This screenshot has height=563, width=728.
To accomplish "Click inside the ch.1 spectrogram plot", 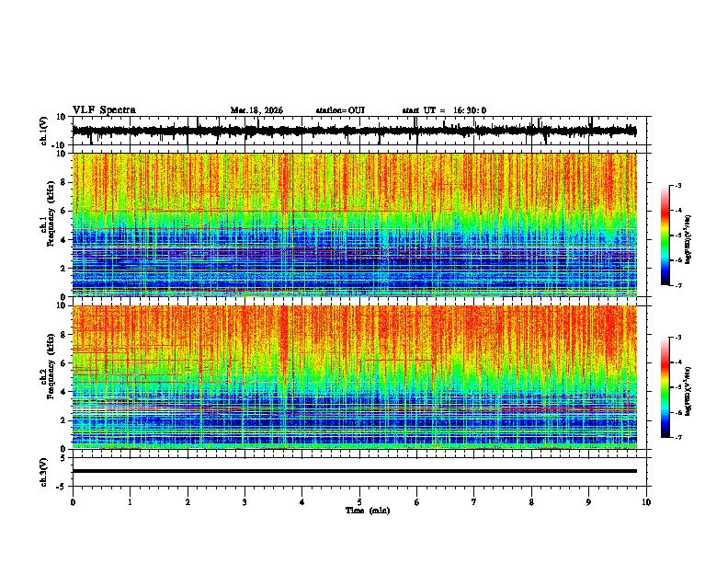I will (x=354, y=224).
